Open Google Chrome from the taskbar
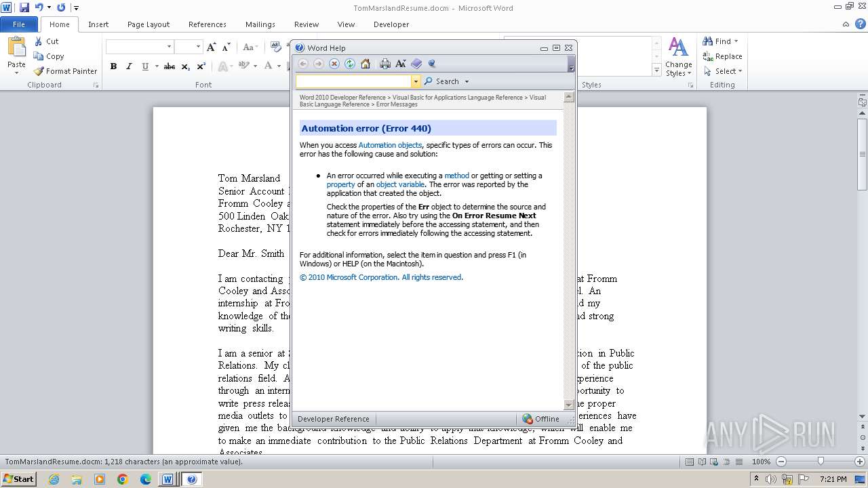Viewport: 868px width, 488px height. tap(122, 479)
